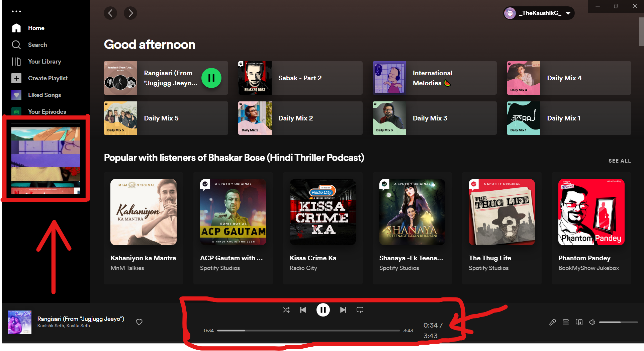Enable shuffle playback

pyautogui.click(x=286, y=310)
